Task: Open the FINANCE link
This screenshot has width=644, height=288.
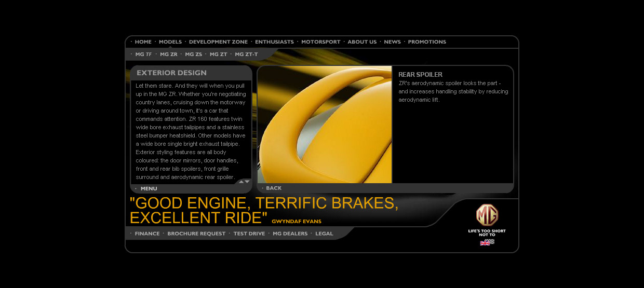Action: click(x=147, y=234)
